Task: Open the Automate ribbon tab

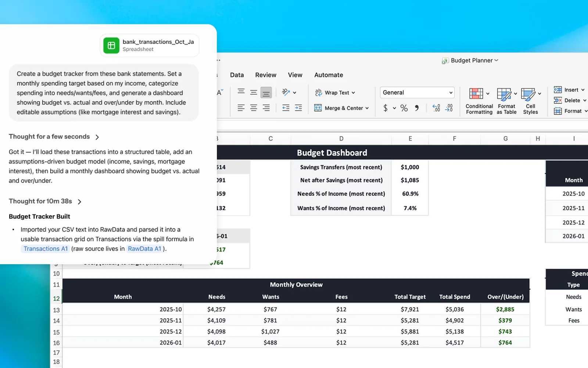Action: (329, 75)
